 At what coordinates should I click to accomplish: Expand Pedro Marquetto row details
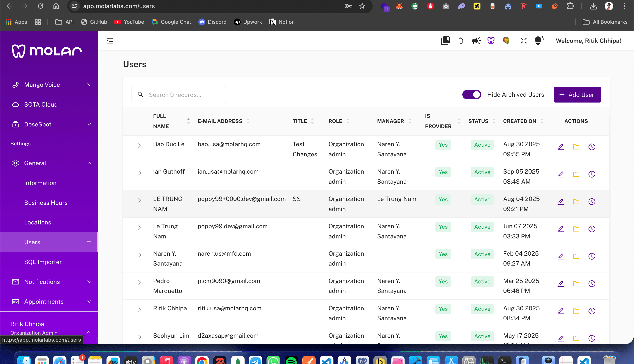(140, 282)
